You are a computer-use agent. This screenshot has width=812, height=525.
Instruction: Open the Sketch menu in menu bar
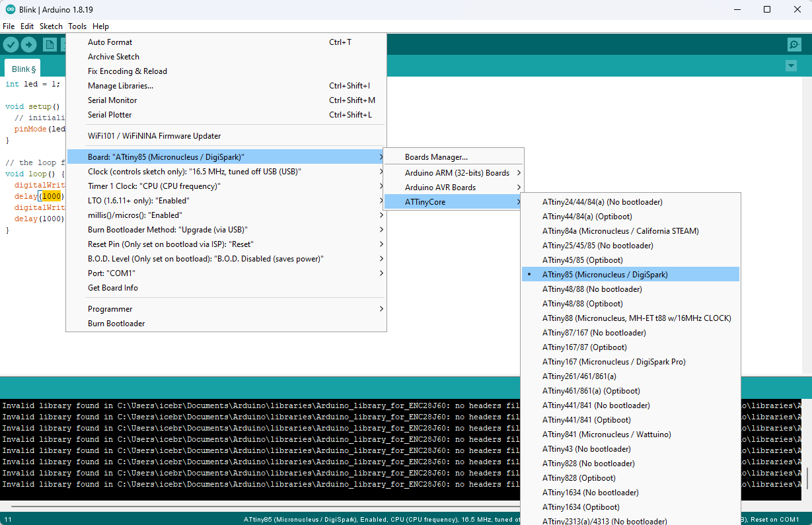click(x=51, y=26)
